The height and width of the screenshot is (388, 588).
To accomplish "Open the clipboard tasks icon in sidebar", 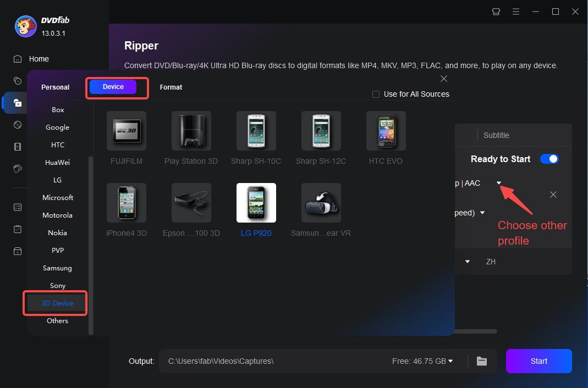I will point(17,229).
